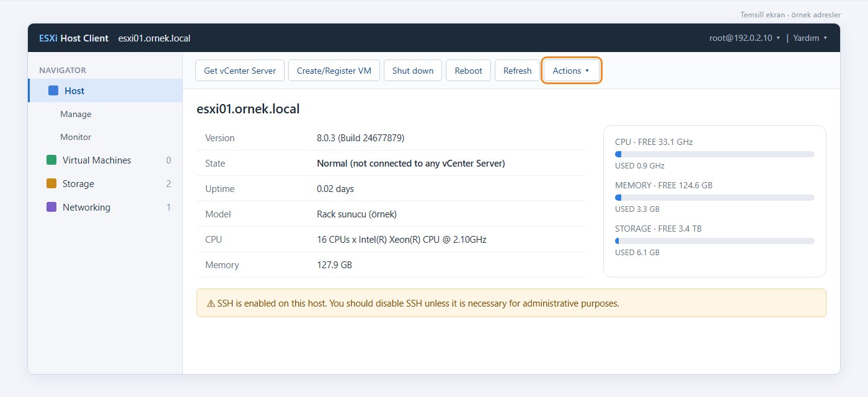868x397 pixels.
Task: Click Get vCenter Server button
Action: click(240, 71)
